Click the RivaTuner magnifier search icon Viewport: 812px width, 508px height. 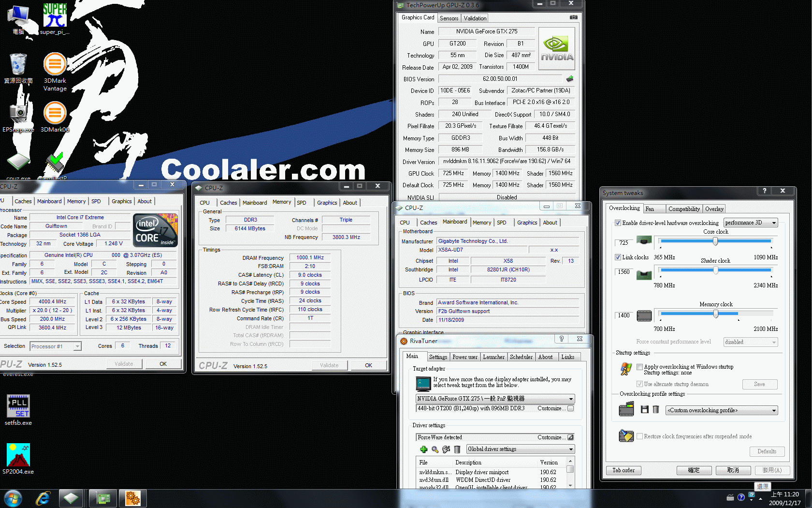point(435,449)
